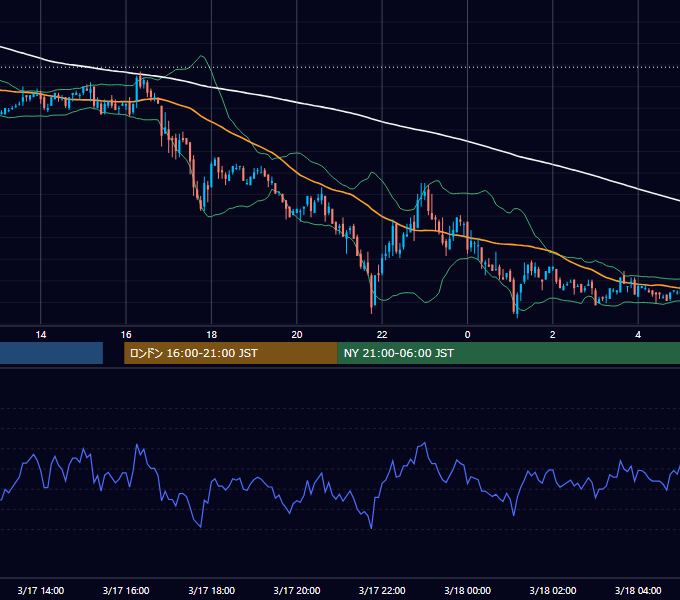Click the NY 21:00-06:00 JST session bar

[x=509, y=353]
